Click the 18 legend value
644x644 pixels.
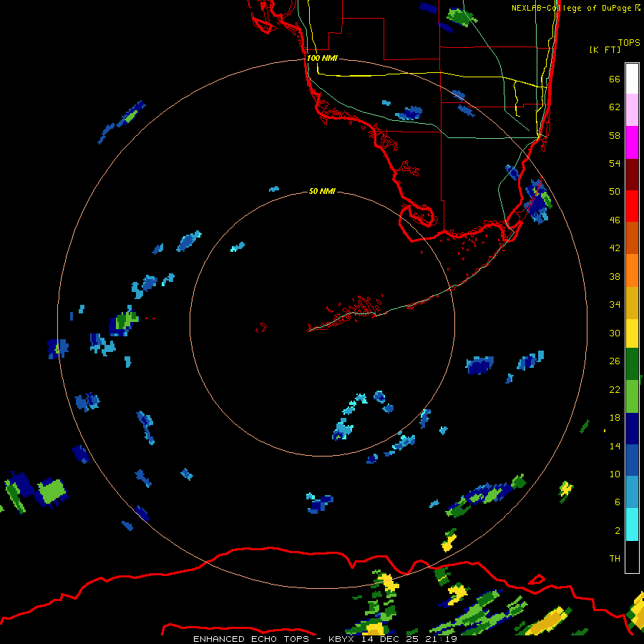tap(615, 418)
